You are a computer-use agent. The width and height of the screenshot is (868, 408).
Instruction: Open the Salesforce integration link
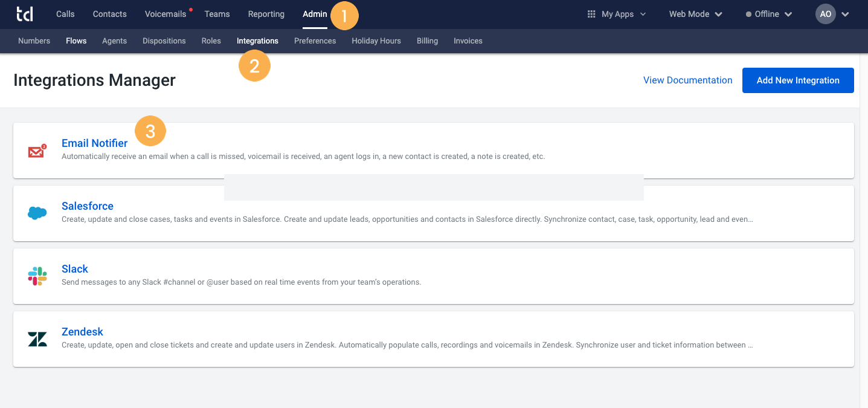point(88,206)
